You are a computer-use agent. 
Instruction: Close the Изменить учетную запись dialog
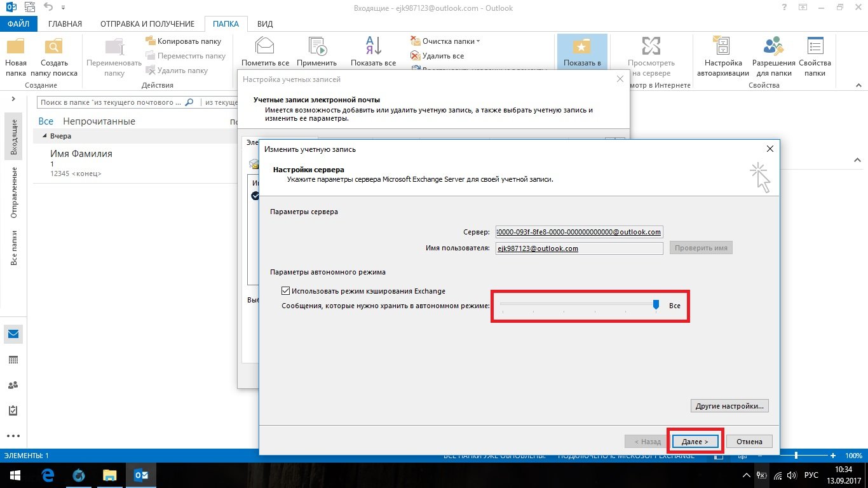click(770, 149)
